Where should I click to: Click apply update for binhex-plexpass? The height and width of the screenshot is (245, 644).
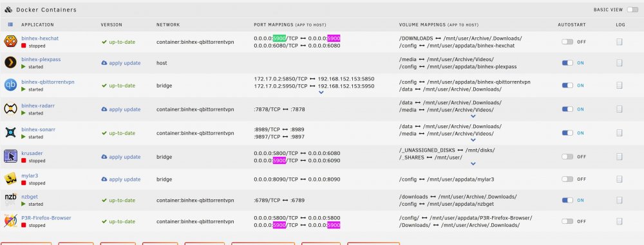point(125,63)
